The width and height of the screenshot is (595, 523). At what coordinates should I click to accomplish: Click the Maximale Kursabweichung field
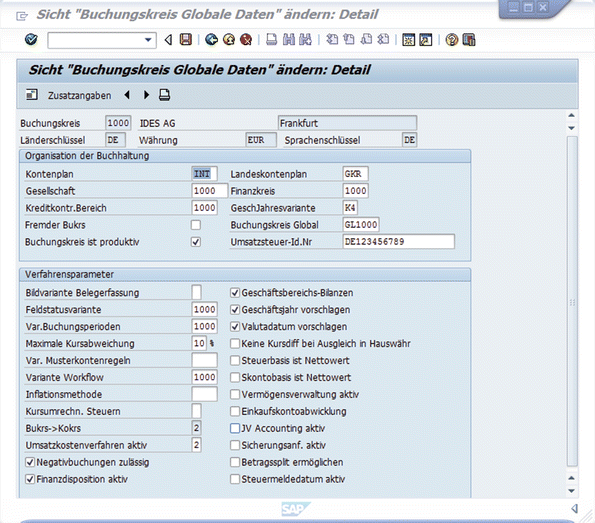point(199,343)
